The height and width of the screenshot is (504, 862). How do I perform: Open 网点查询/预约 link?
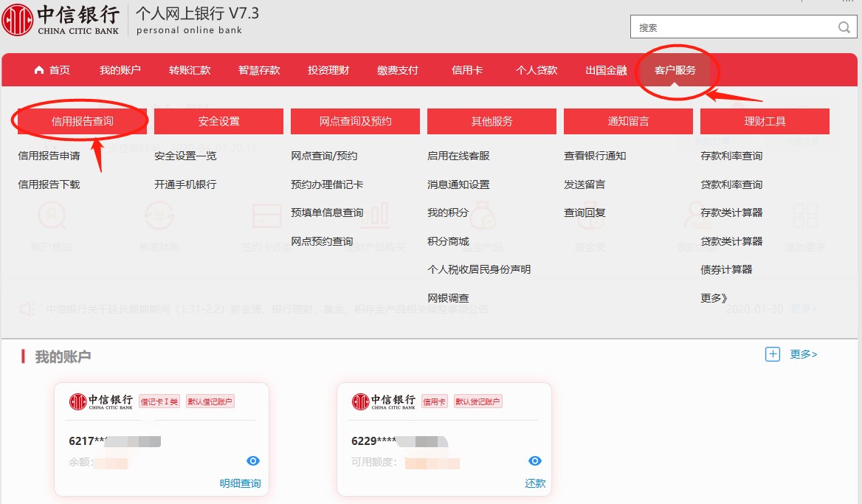[324, 156]
